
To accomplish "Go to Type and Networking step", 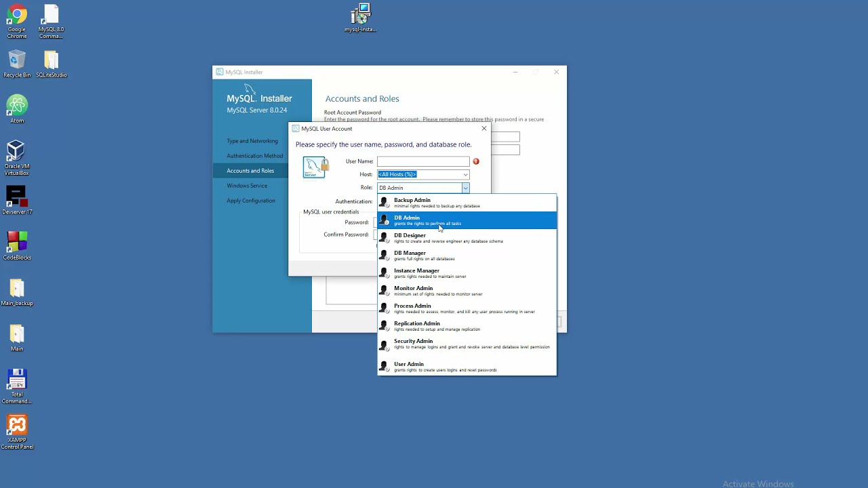I will click(252, 141).
